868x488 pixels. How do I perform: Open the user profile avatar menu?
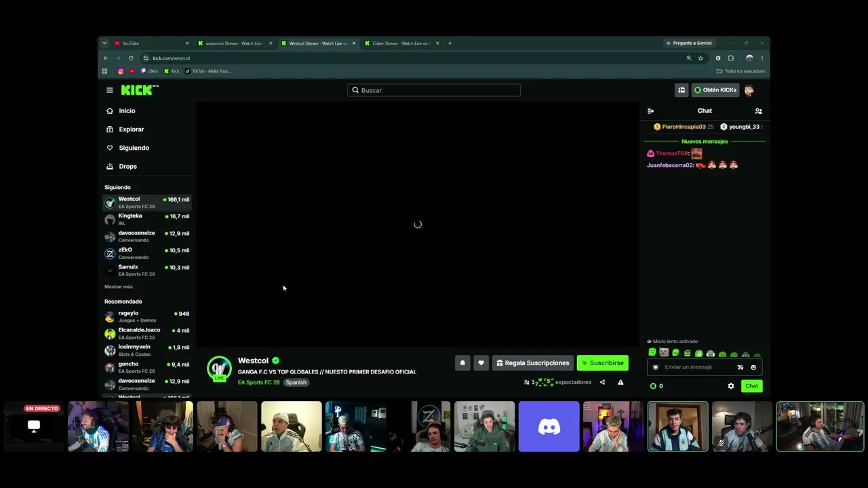click(x=749, y=90)
